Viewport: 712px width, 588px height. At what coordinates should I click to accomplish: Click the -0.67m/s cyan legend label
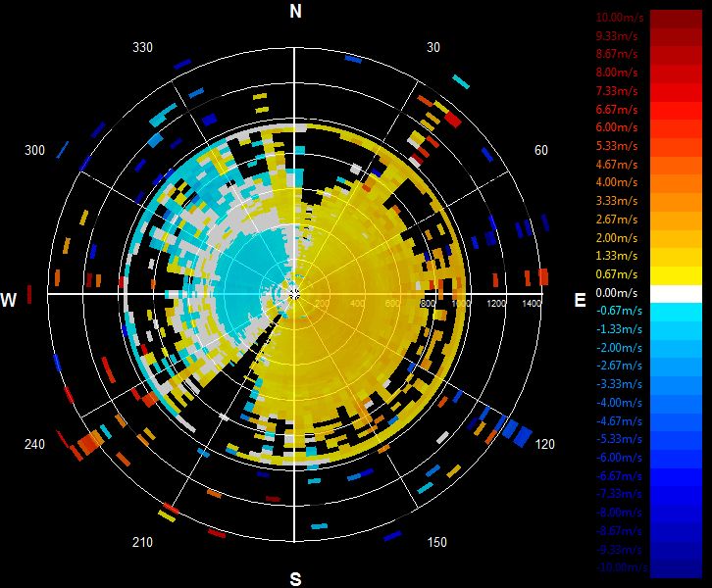(619, 311)
